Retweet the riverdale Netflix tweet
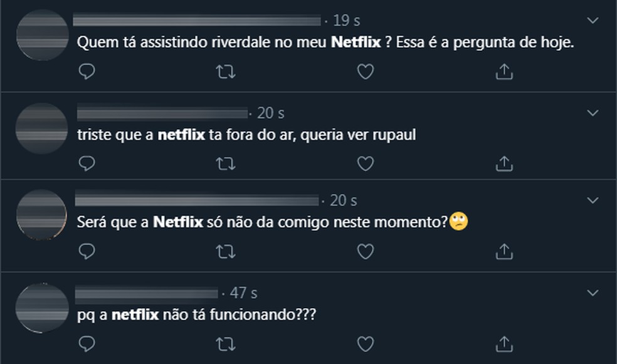This screenshot has width=617, height=364. click(x=226, y=72)
